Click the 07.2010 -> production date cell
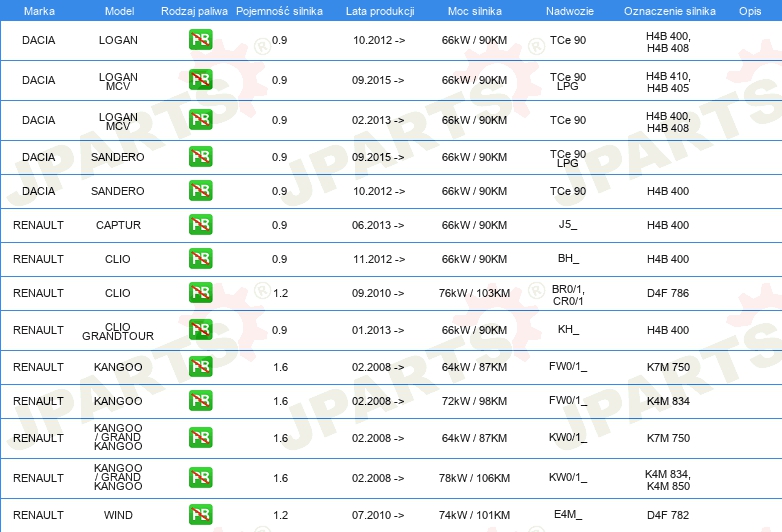Image resolution: width=782 pixels, height=532 pixels. 378,515
